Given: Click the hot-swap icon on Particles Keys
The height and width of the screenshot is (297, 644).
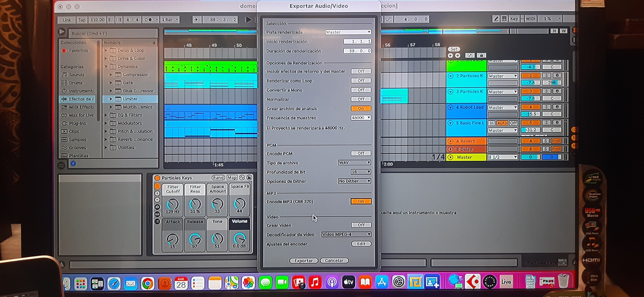Looking at the screenshot, I should tap(242, 177).
